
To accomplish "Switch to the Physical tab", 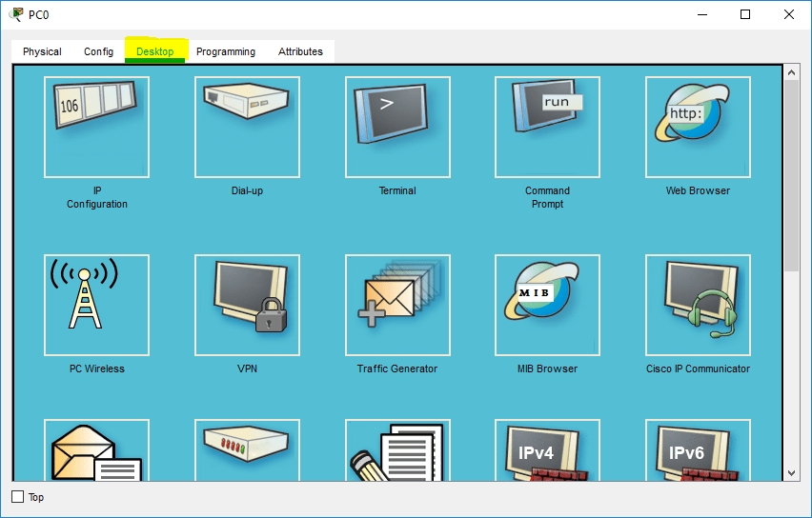I will (x=42, y=51).
